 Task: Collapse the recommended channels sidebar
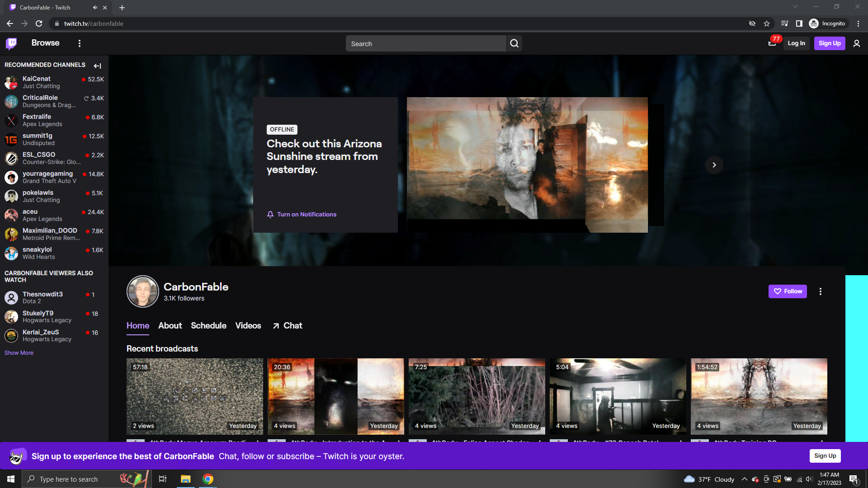pos(97,66)
